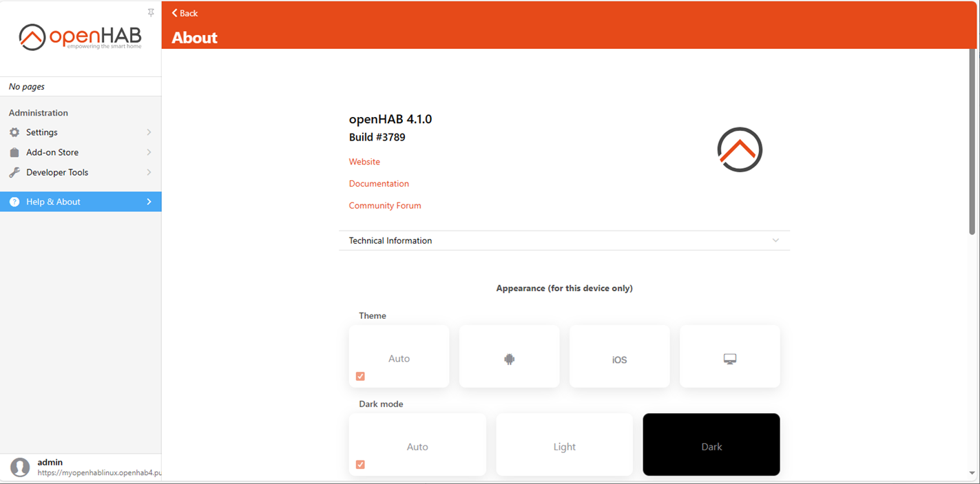Expand the Developer Tools chevron
Screen dimensions: 980x484
pyautogui.click(x=149, y=172)
